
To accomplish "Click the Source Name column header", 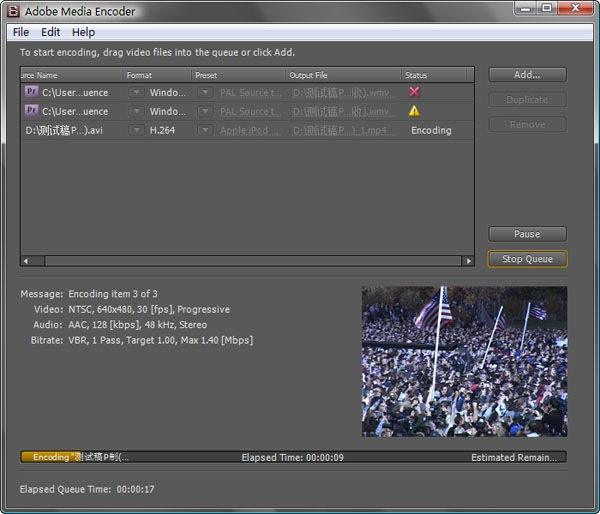I will 72,75.
